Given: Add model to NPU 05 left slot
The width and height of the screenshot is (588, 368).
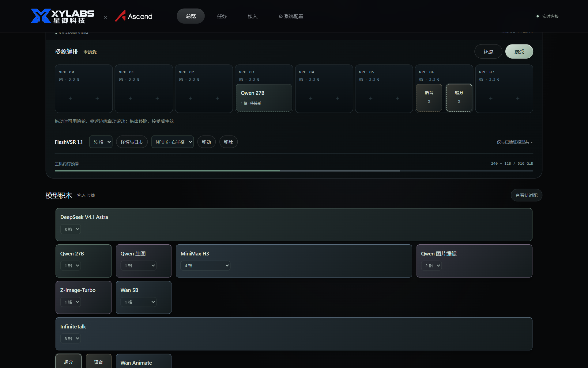Looking at the screenshot, I should point(371,98).
